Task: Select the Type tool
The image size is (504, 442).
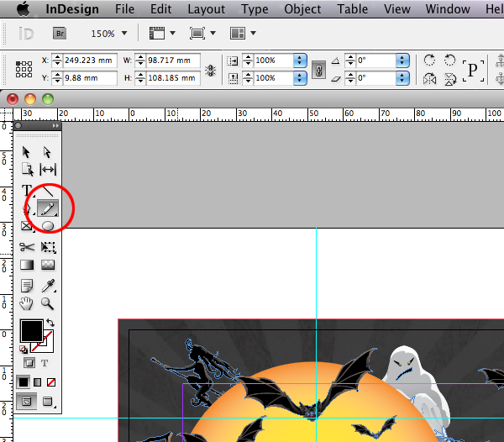Action: (x=27, y=190)
